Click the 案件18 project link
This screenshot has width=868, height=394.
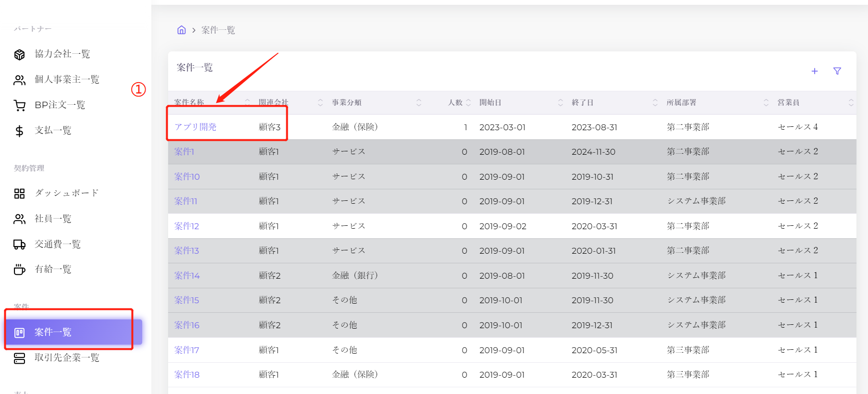point(187,375)
